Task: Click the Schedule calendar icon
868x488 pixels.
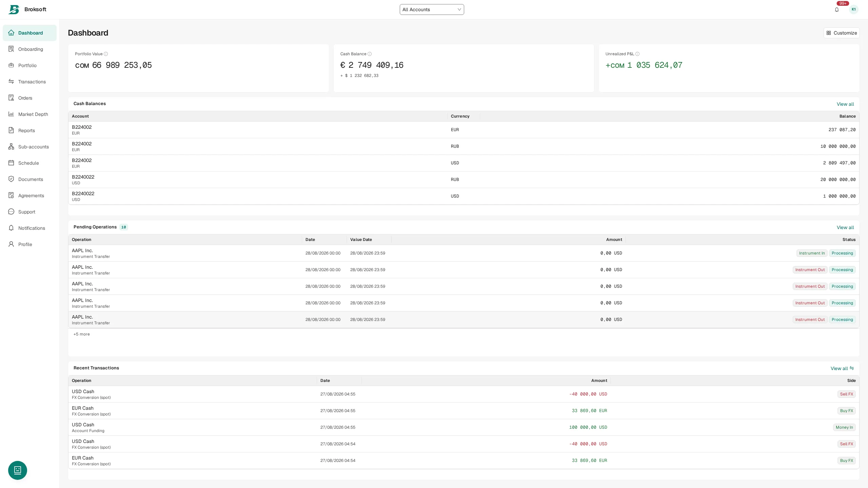Action: (x=11, y=163)
